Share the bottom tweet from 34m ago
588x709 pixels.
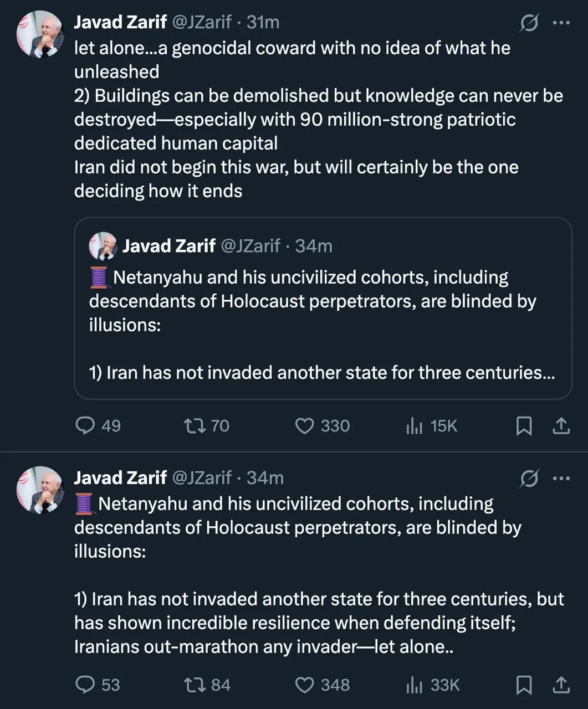pos(561,685)
